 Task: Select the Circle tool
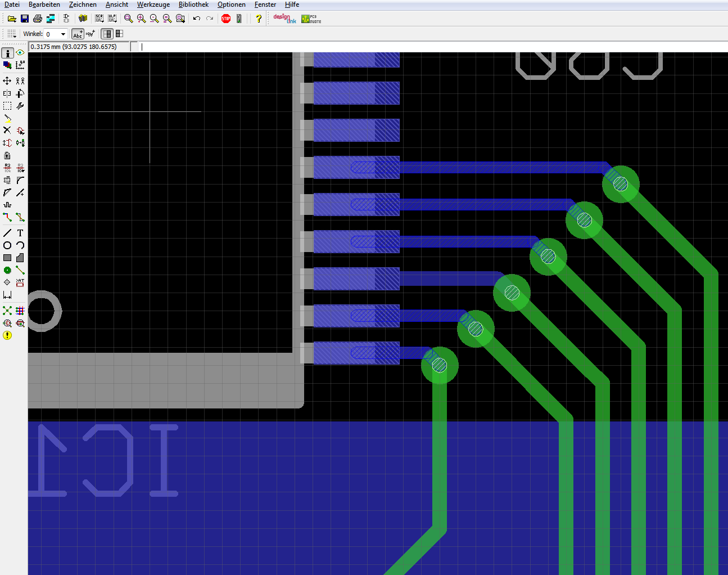tap(7, 245)
